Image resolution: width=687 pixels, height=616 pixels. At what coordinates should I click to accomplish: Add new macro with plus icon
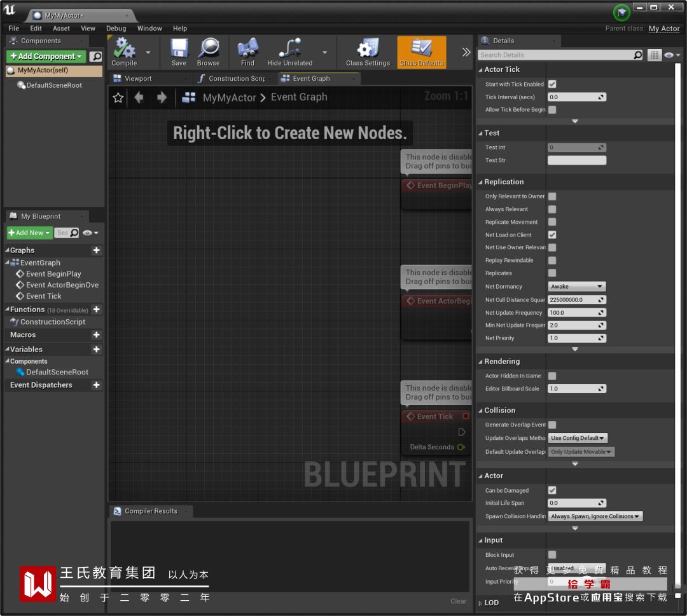click(x=97, y=334)
